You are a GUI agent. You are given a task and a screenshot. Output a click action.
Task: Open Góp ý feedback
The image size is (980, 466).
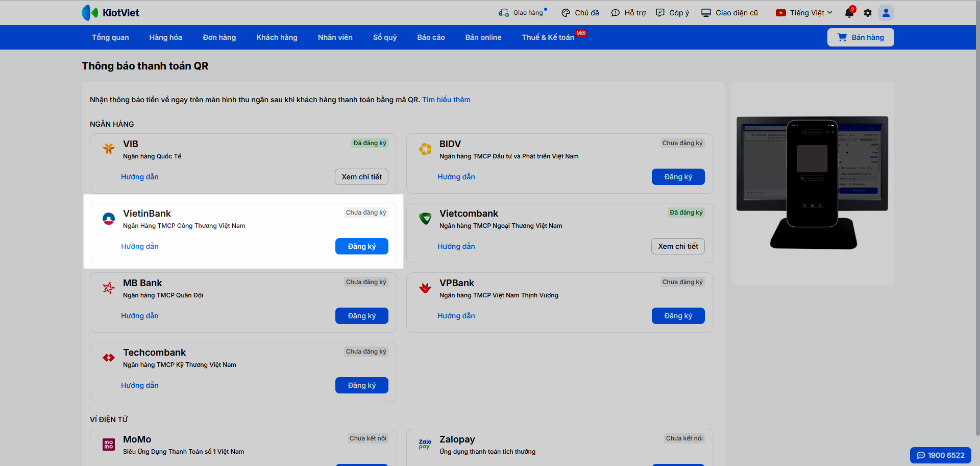coord(672,13)
